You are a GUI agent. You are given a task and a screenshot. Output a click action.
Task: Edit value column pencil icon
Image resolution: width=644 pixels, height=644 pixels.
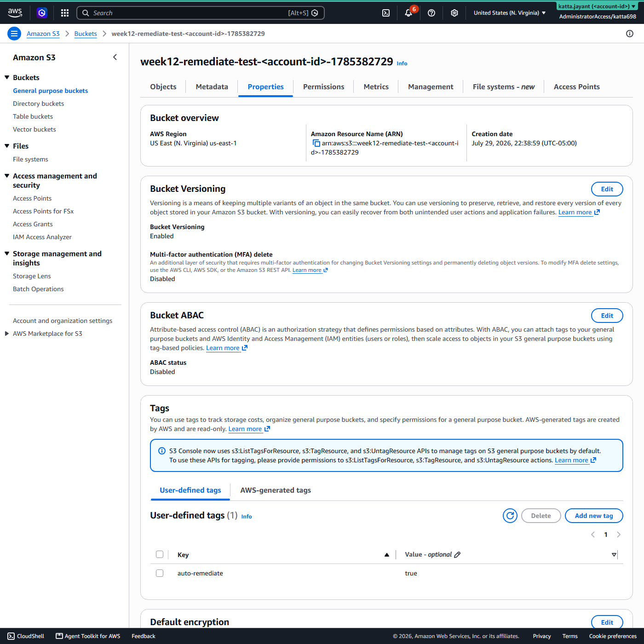457,555
